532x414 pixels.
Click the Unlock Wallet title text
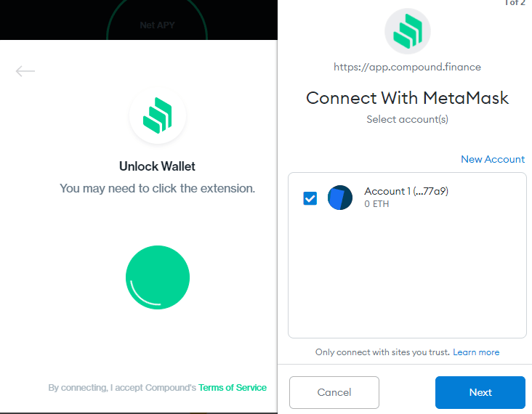(157, 166)
